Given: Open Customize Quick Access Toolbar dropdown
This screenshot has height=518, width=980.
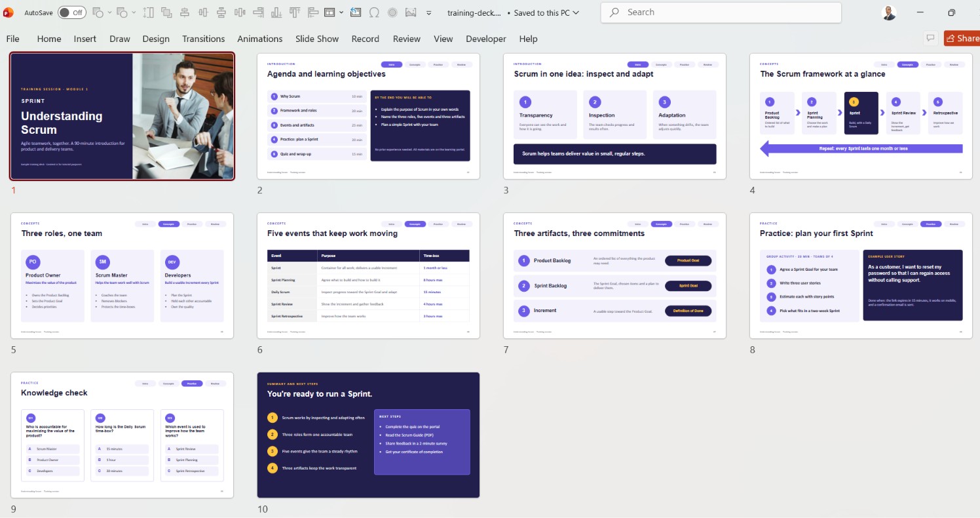Looking at the screenshot, I should tap(429, 12).
